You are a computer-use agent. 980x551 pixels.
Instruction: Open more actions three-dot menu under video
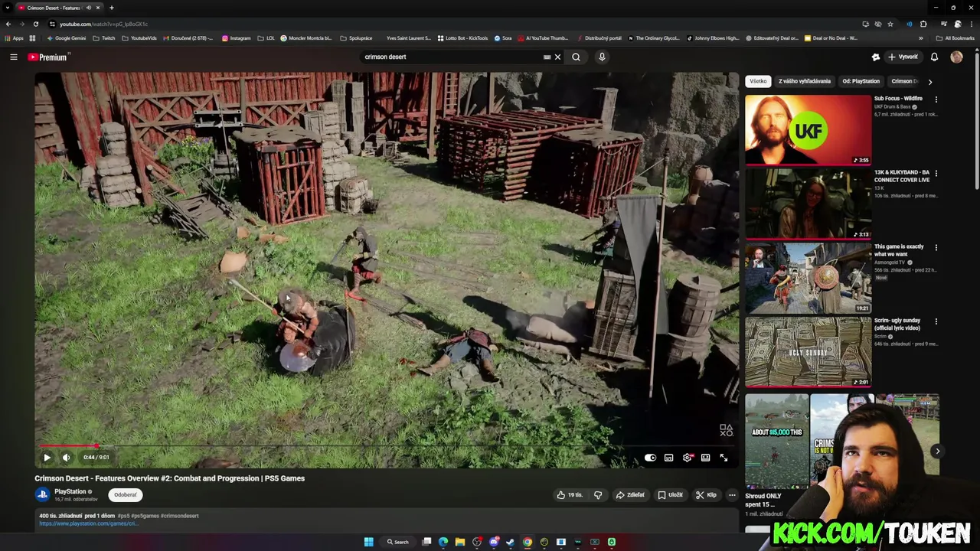[732, 495]
